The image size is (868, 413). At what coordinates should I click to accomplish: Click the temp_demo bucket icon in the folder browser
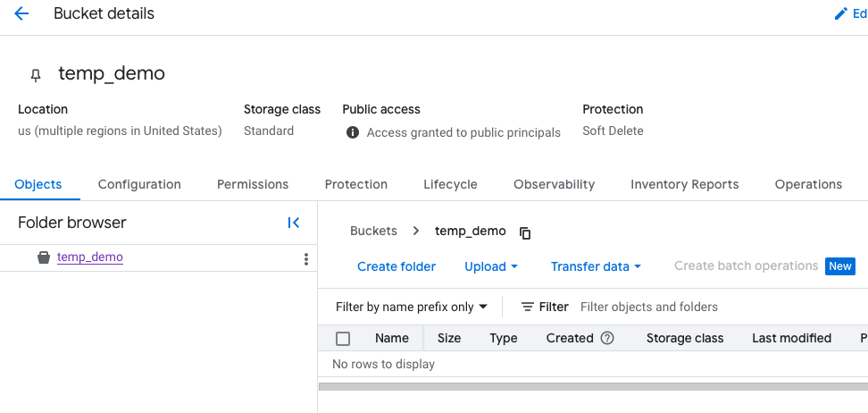coord(44,257)
